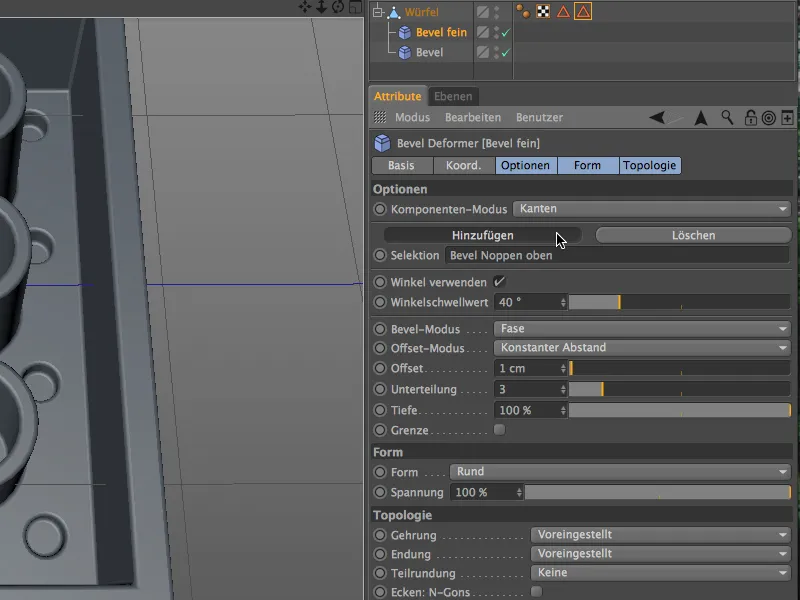
Task: Click the highlighted orange triangle selection tag
Action: (x=583, y=11)
